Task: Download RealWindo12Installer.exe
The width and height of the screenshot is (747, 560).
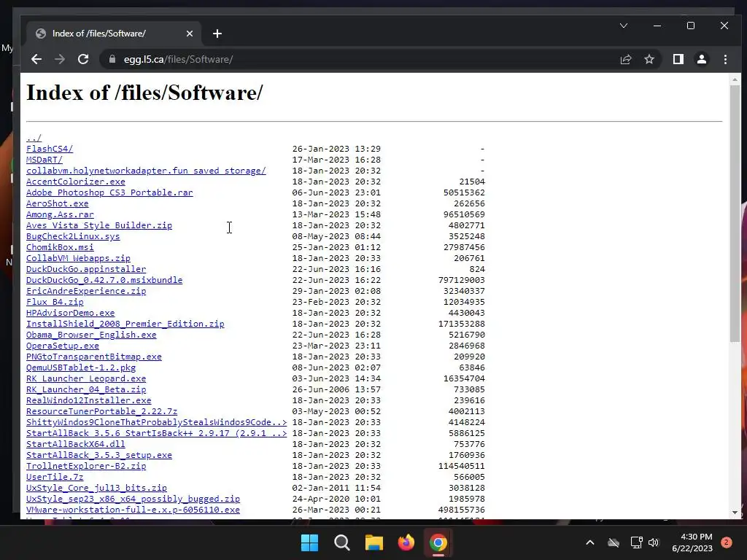Action: click(x=88, y=401)
